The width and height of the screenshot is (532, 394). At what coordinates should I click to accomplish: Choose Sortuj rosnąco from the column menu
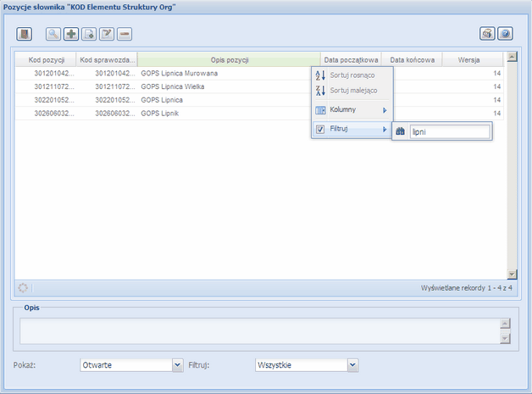pyautogui.click(x=352, y=75)
